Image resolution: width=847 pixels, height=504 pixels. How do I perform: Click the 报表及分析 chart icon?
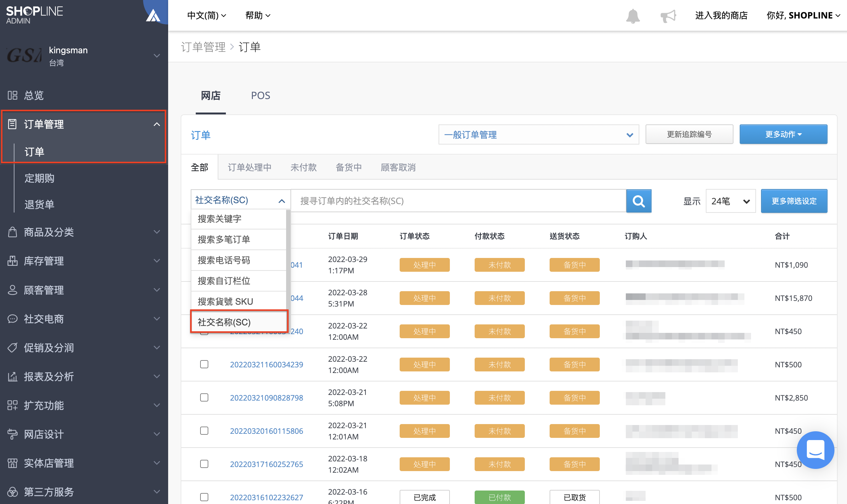tap(12, 376)
